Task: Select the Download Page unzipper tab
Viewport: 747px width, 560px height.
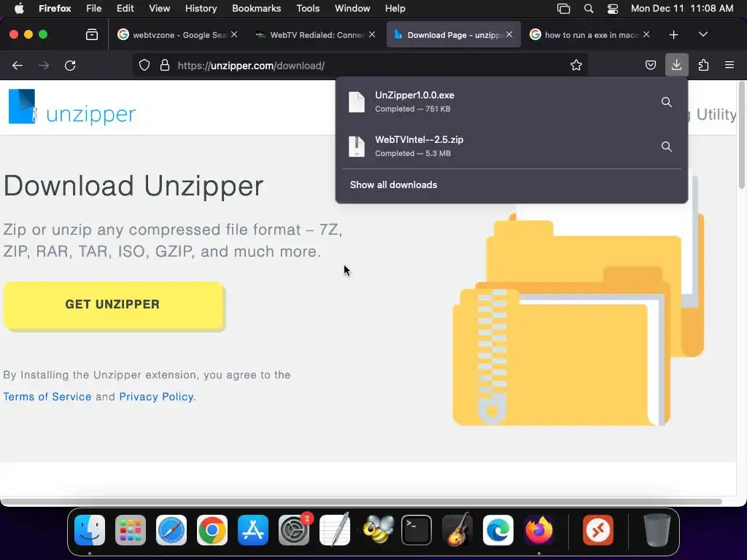Action: point(454,35)
